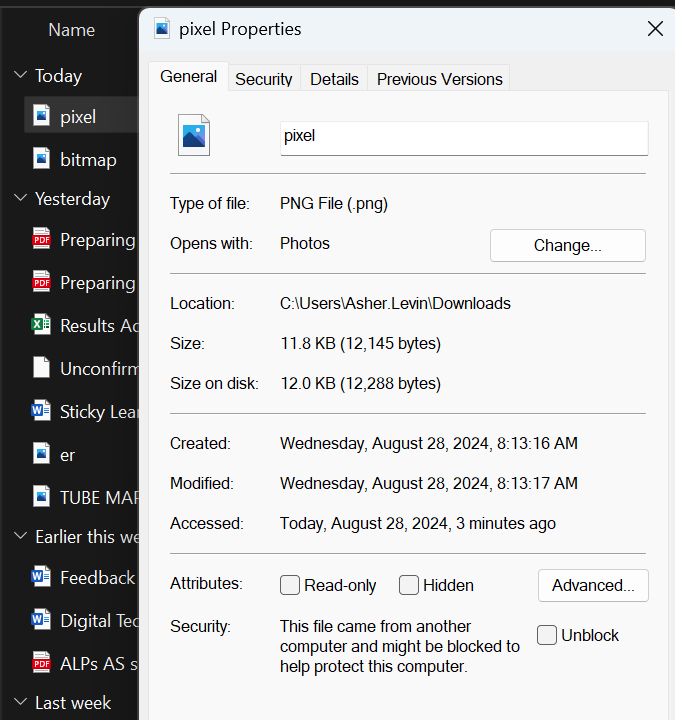Viewport: 675px width, 720px height.
Task: Switch to the Security tab
Action: [264, 79]
